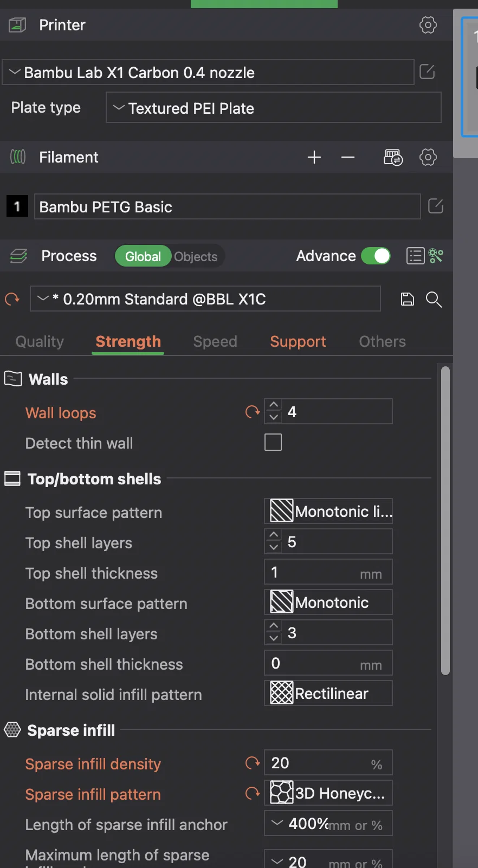Remove a filament with minus icon

tap(348, 158)
